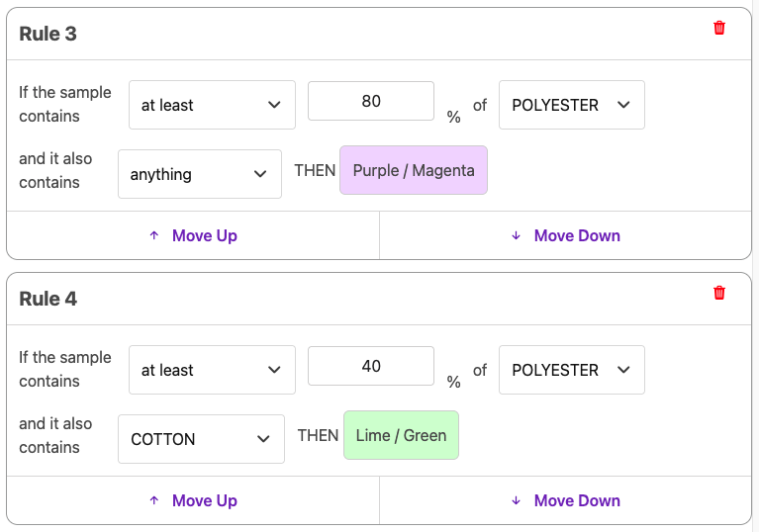This screenshot has width=759, height=532.
Task: Click the Rule 4 heading
Action: (x=48, y=299)
